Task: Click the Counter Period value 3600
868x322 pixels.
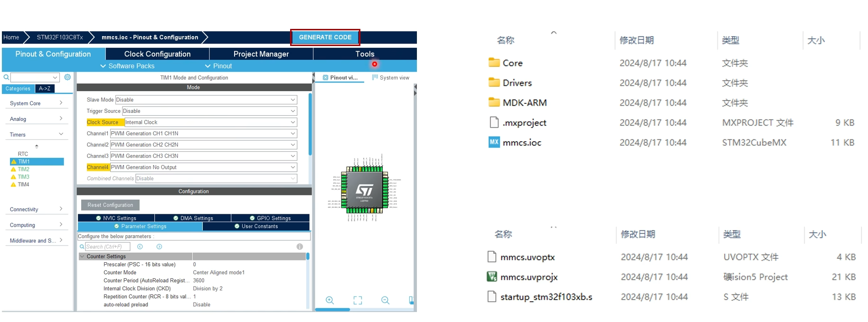Action: pyautogui.click(x=198, y=280)
